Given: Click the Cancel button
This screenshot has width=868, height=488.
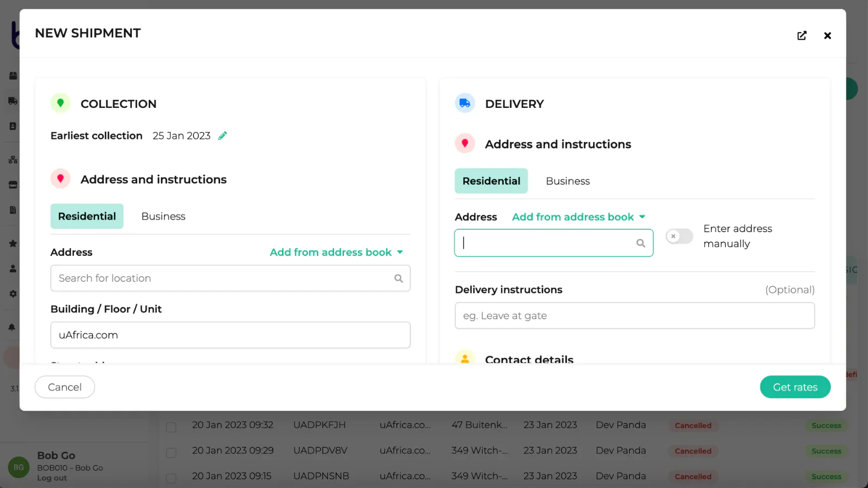Looking at the screenshot, I should [x=65, y=387].
